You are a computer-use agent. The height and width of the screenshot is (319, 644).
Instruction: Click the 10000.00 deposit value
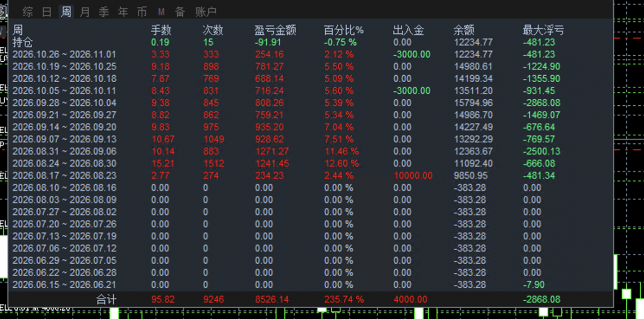tap(413, 176)
